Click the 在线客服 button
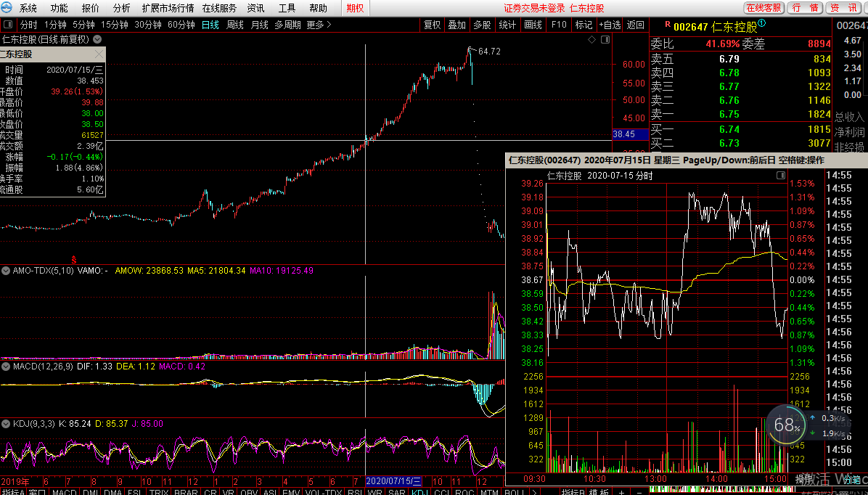This screenshot has height=495, width=868. tap(763, 8)
